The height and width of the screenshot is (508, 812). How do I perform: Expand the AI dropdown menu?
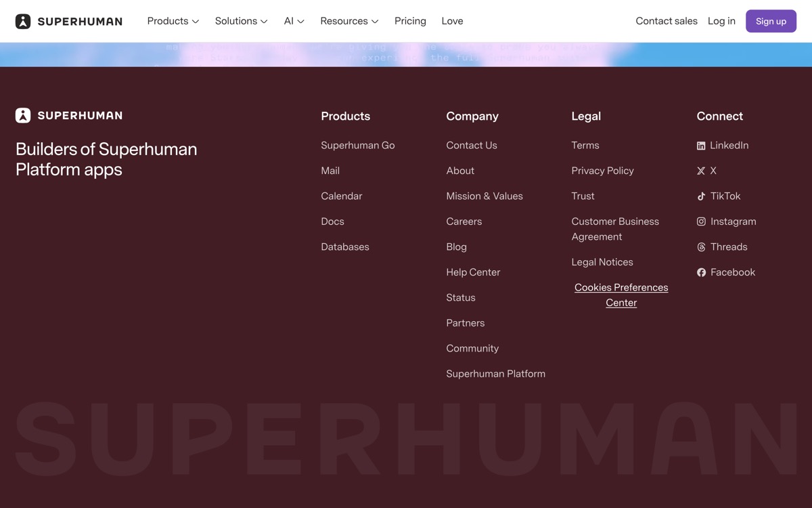pos(294,21)
